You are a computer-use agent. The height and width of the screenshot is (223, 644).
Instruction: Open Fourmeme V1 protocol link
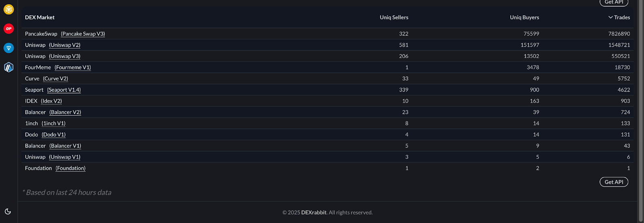(73, 67)
